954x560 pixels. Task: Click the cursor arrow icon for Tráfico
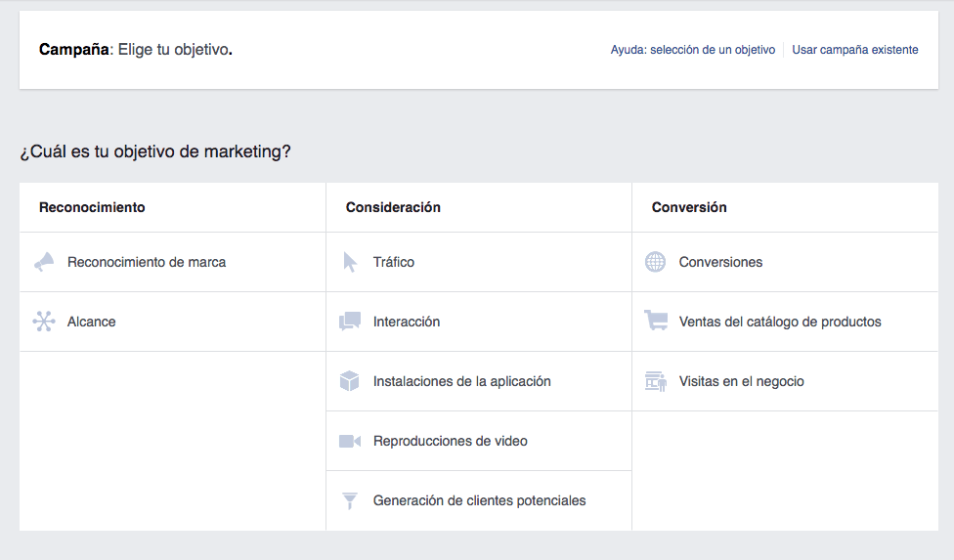[x=350, y=262]
